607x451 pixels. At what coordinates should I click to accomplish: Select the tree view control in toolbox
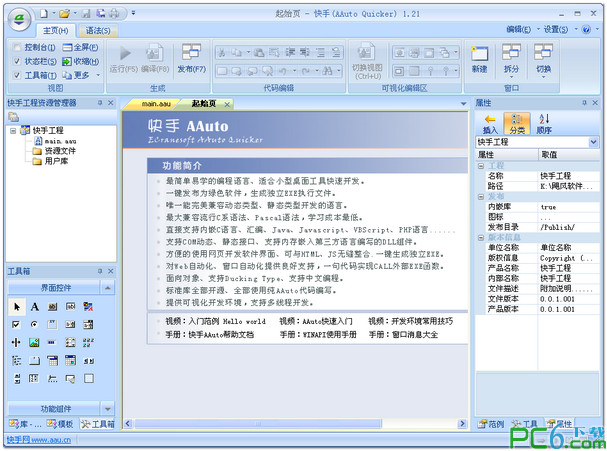pyautogui.click(x=16, y=361)
